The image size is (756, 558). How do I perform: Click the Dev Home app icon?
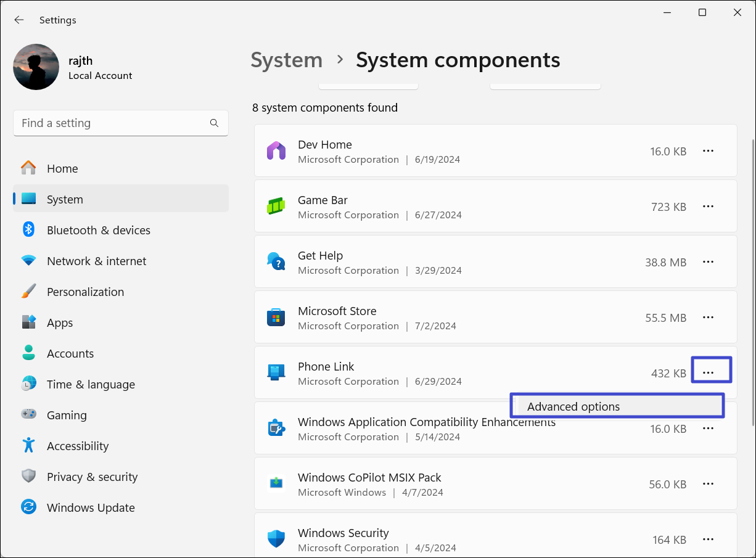pyautogui.click(x=276, y=151)
